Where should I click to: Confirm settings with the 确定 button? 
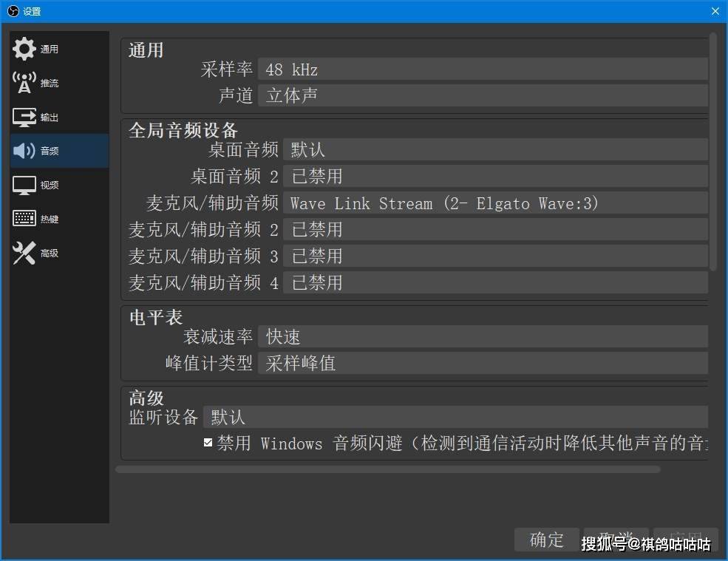point(546,540)
